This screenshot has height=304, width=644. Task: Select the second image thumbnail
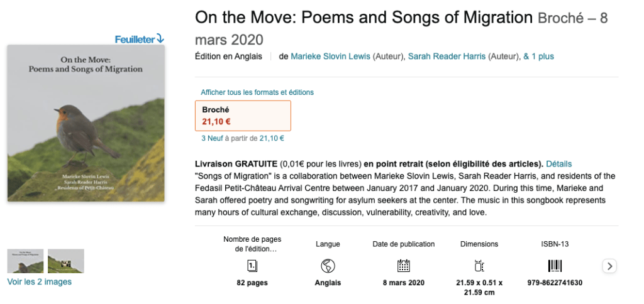tap(66, 261)
